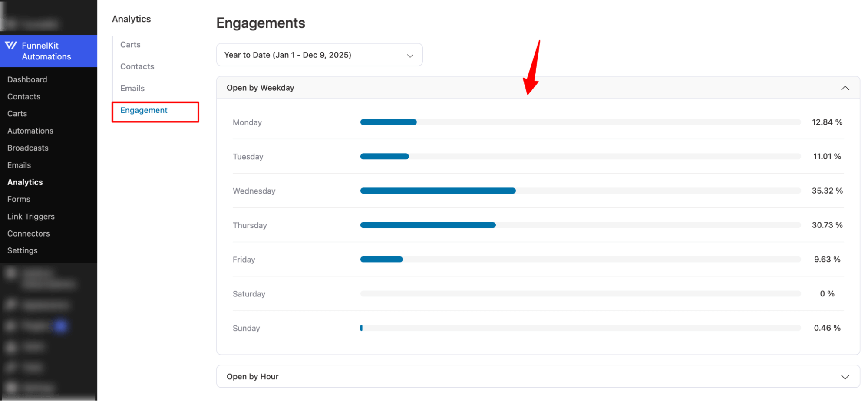
Task: Open the Forms section
Action: coord(19,199)
